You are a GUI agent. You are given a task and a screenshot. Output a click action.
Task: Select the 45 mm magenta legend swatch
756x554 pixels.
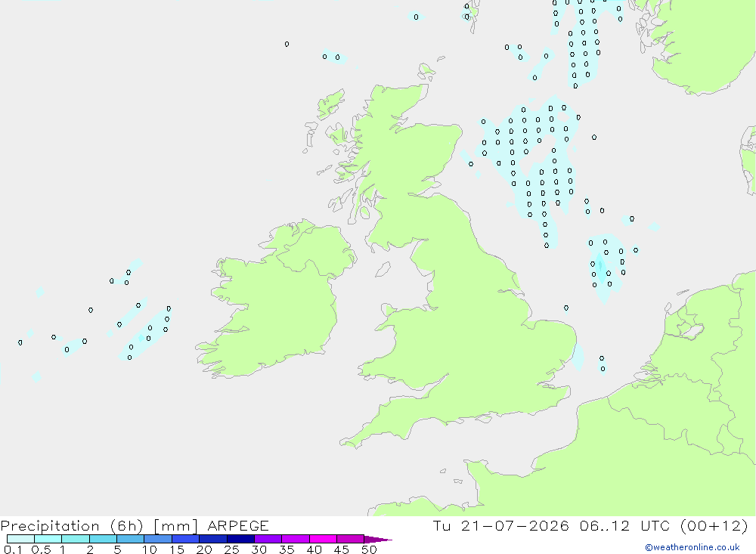point(351,539)
